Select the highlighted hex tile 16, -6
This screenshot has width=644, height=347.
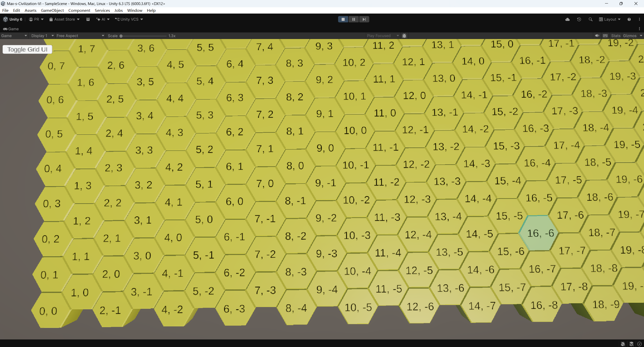click(538, 234)
